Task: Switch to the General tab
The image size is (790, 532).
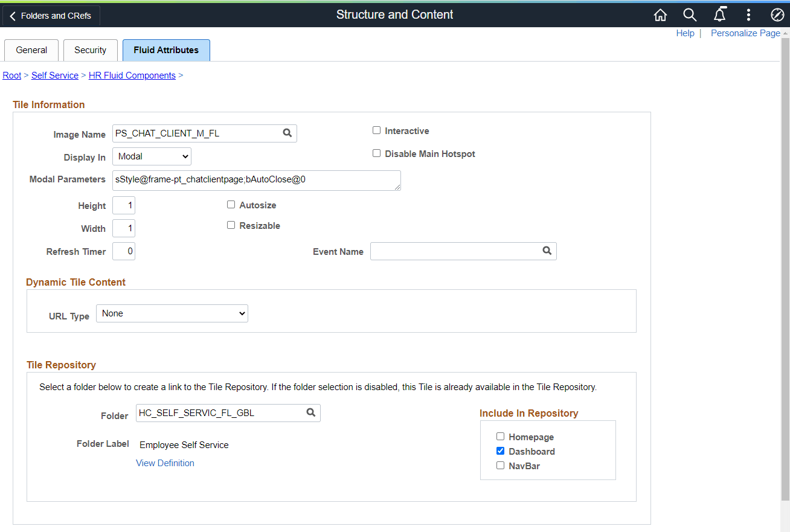Action: (x=31, y=50)
